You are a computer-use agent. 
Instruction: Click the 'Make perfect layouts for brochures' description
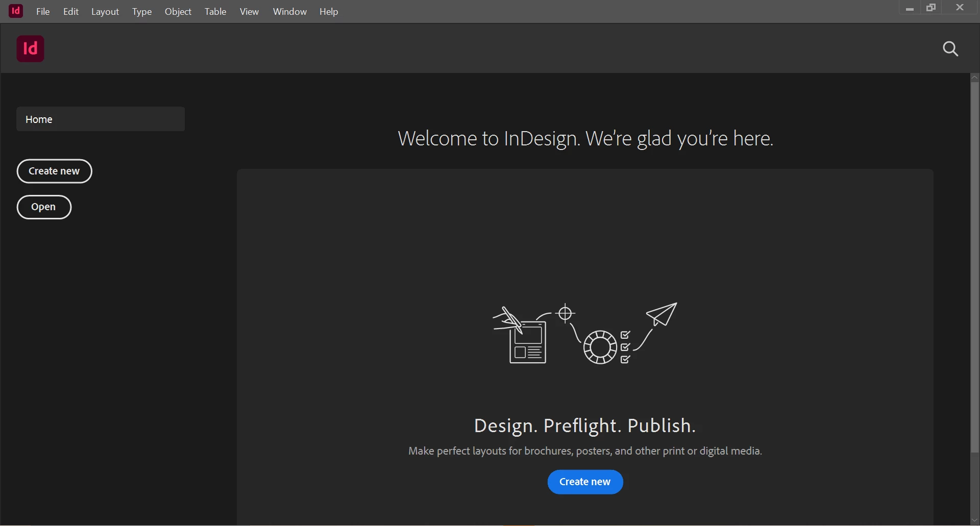coord(585,452)
